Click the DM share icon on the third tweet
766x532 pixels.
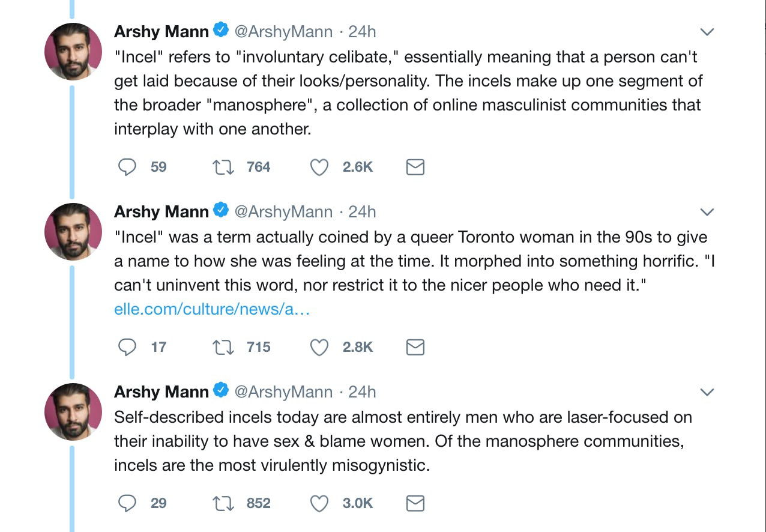(x=415, y=503)
